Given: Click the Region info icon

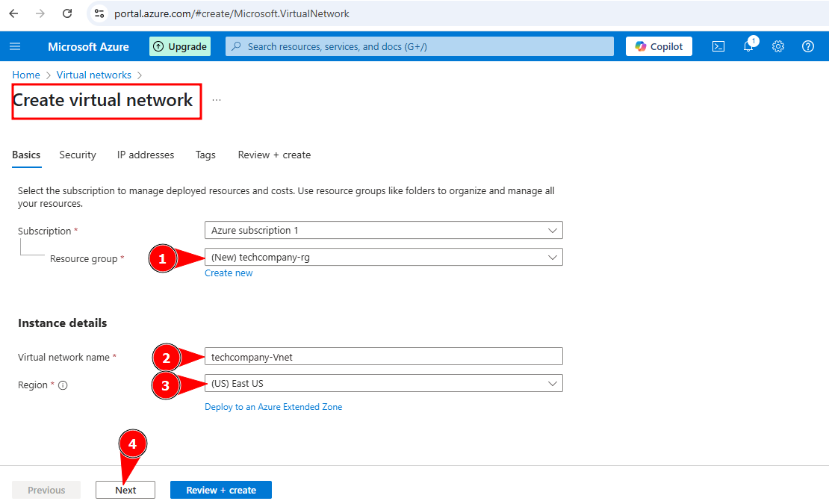Looking at the screenshot, I should point(63,385).
